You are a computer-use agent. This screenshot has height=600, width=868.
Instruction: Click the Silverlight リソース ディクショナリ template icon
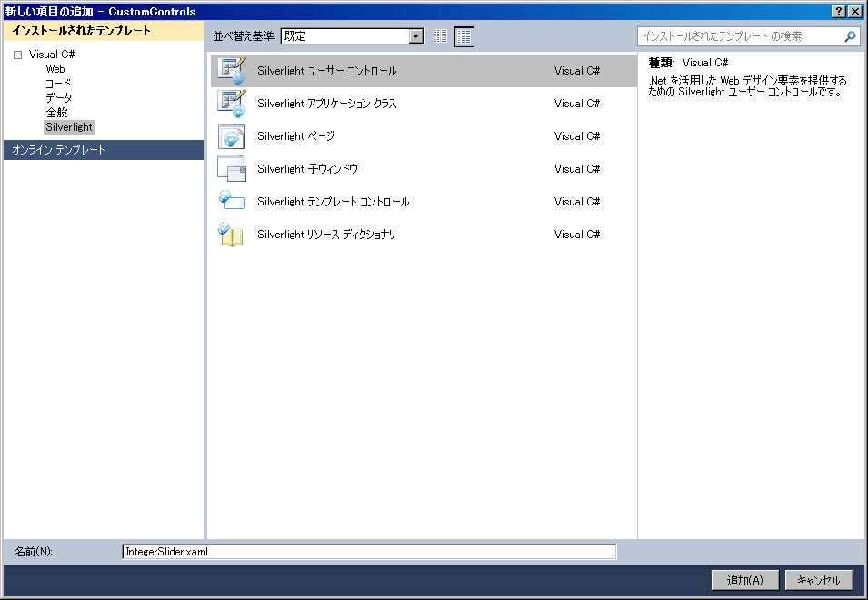[x=232, y=235]
